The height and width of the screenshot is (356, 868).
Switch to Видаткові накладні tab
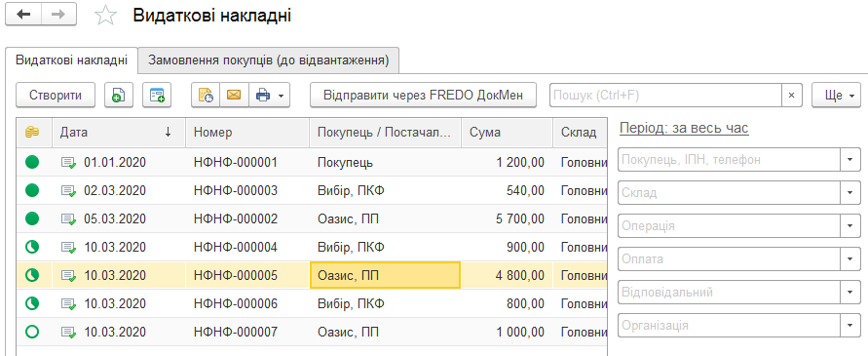[x=71, y=59]
